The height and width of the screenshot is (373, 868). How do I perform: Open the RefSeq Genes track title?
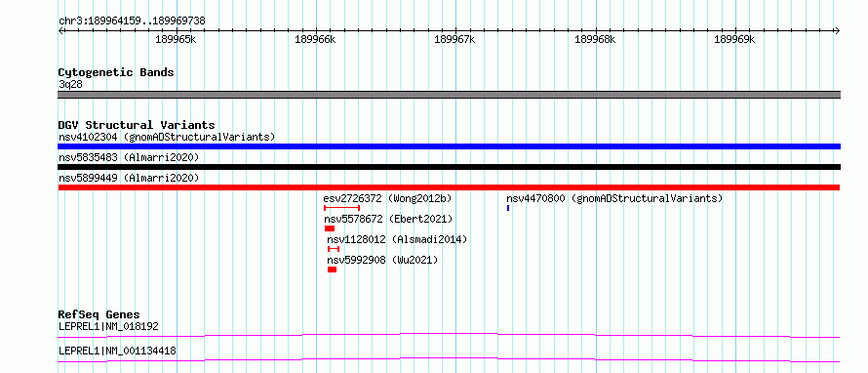tap(99, 314)
